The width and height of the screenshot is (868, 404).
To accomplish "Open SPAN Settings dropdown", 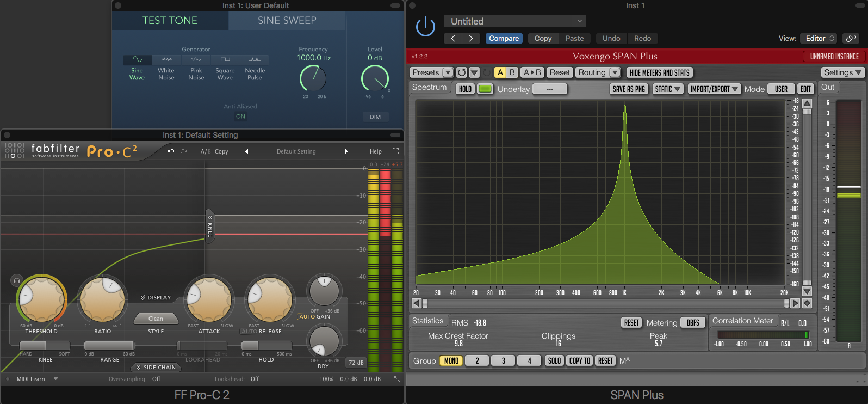I will point(842,72).
